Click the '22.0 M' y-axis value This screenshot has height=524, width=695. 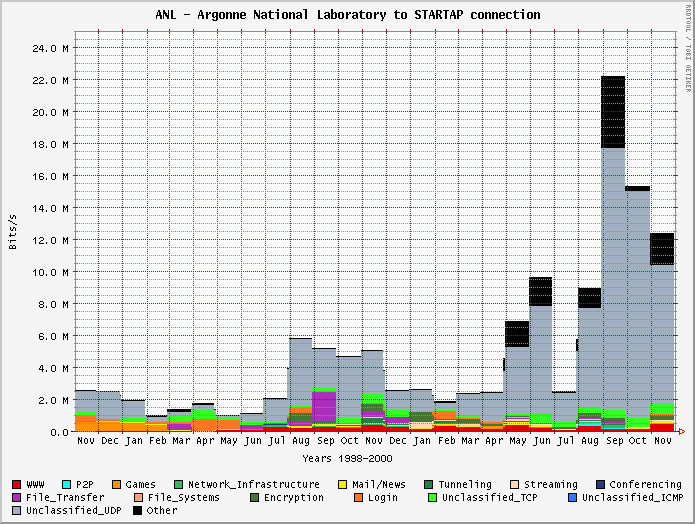[50, 80]
